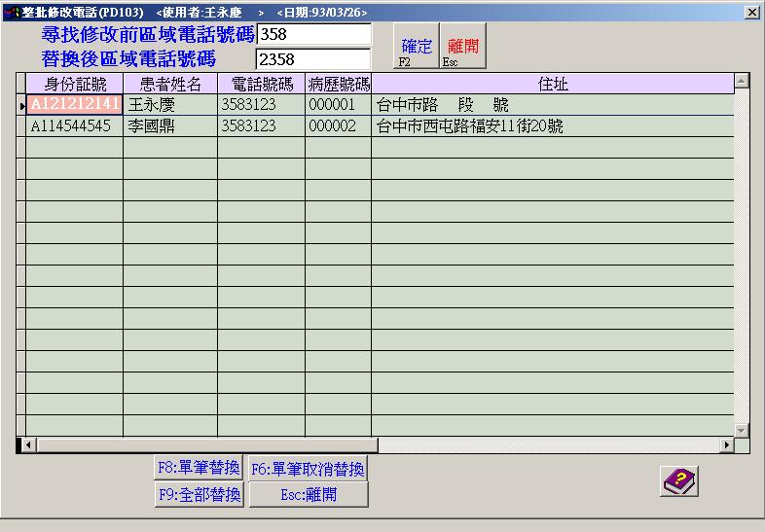Click F6:單筆取消替換 cancel replace button
The image size is (765, 532).
tap(309, 469)
